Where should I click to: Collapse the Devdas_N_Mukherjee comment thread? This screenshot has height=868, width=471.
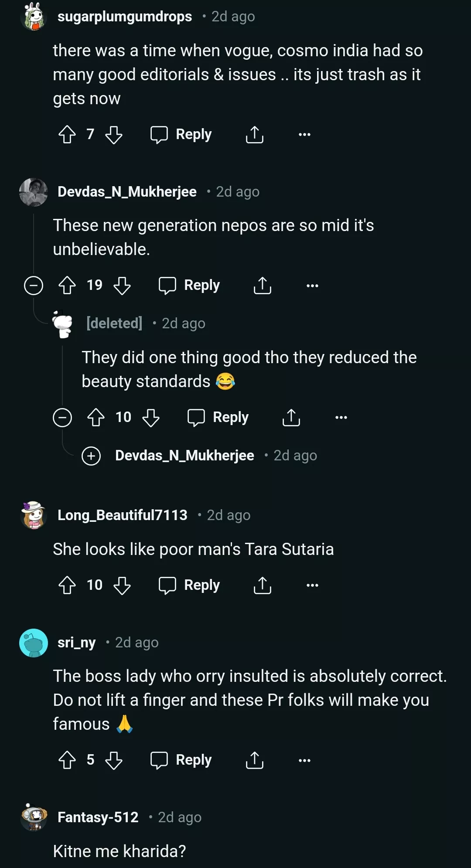pos(34,286)
